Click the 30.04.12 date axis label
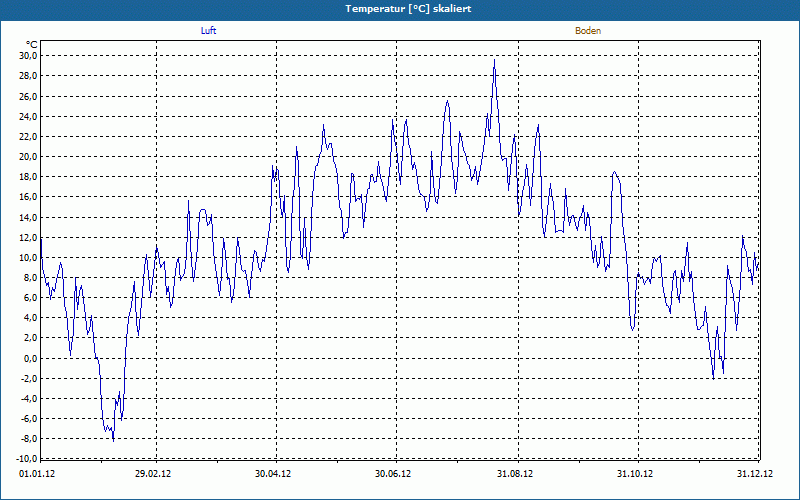800x500 pixels. pyautogui.click(x=273, y=474)
